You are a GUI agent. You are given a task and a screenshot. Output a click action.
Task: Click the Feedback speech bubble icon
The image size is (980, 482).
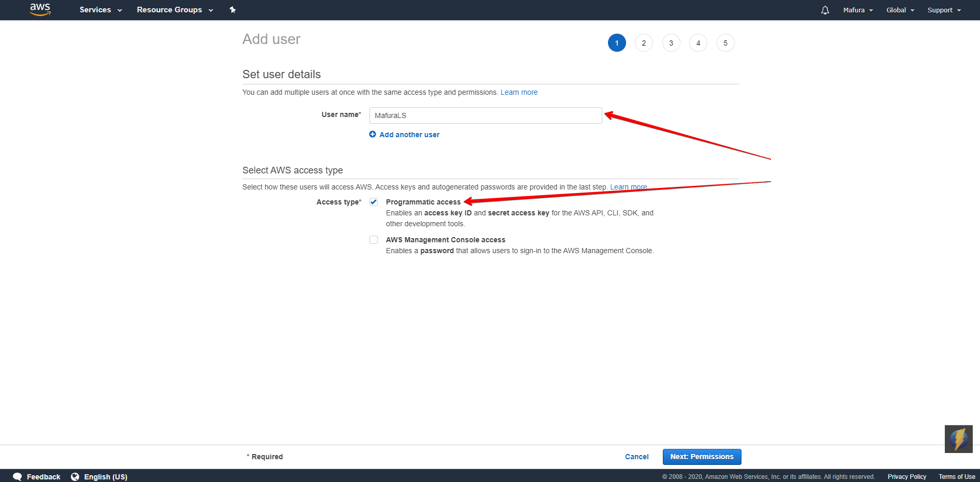(x=18, y=477)
